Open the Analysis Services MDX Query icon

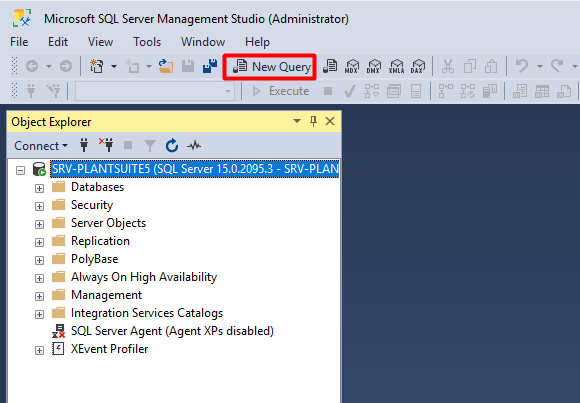point(352,67)
